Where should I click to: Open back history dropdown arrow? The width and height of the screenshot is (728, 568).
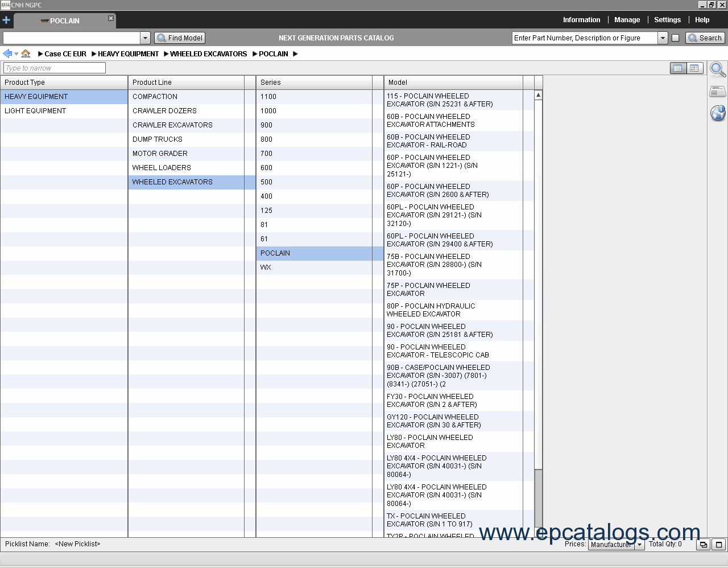(x=16, y=54)
